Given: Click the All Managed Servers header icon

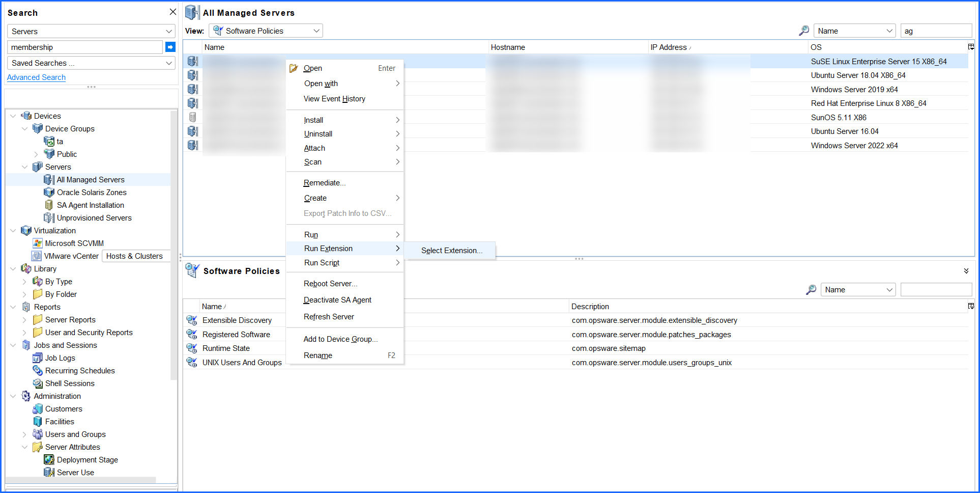Looking at the screenshot, I should [x=192, y=12].
